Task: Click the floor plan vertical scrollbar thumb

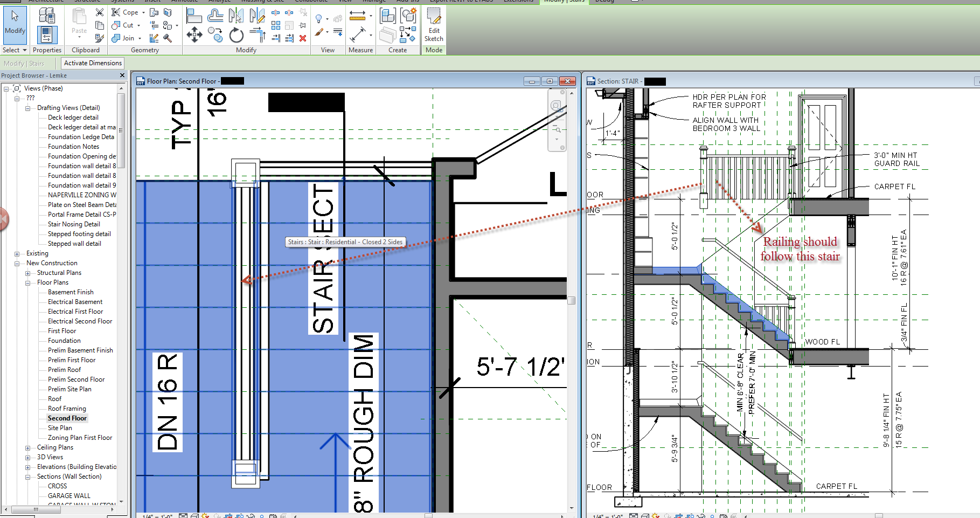Action: click(571, 300)
